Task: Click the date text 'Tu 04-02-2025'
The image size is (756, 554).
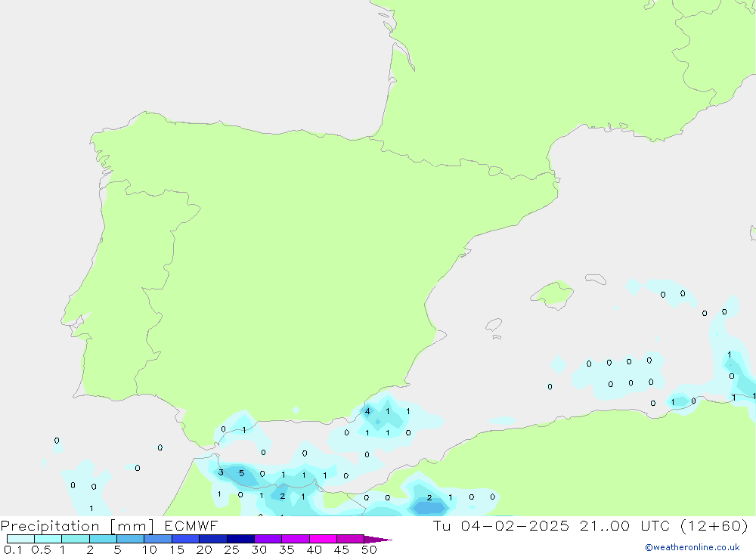Action: point(501,525)
